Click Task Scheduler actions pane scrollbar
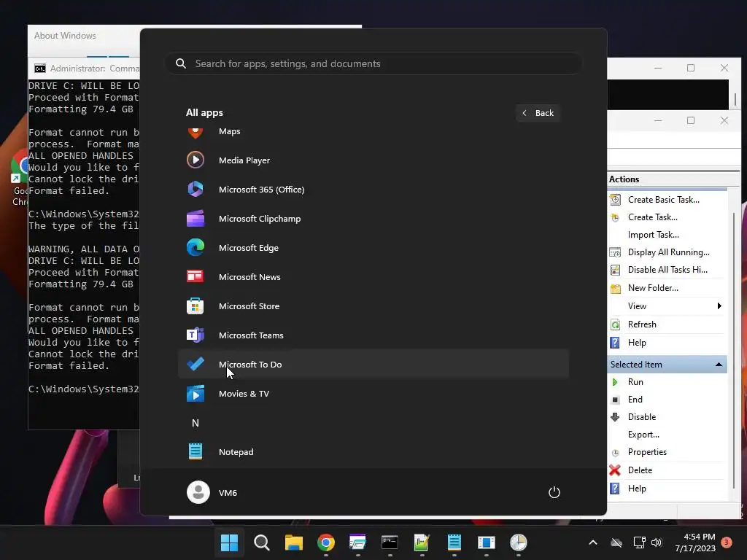Viewport: 747px width, 560px height. point(735,352)
